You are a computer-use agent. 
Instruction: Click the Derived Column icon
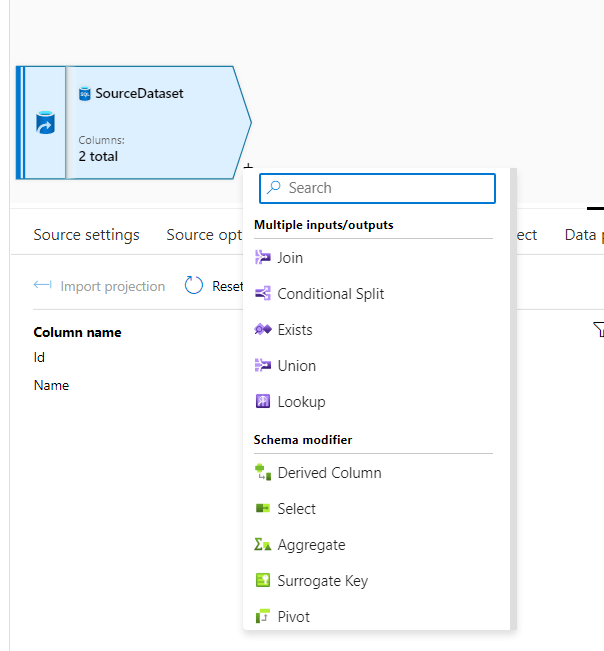(263, 473)
